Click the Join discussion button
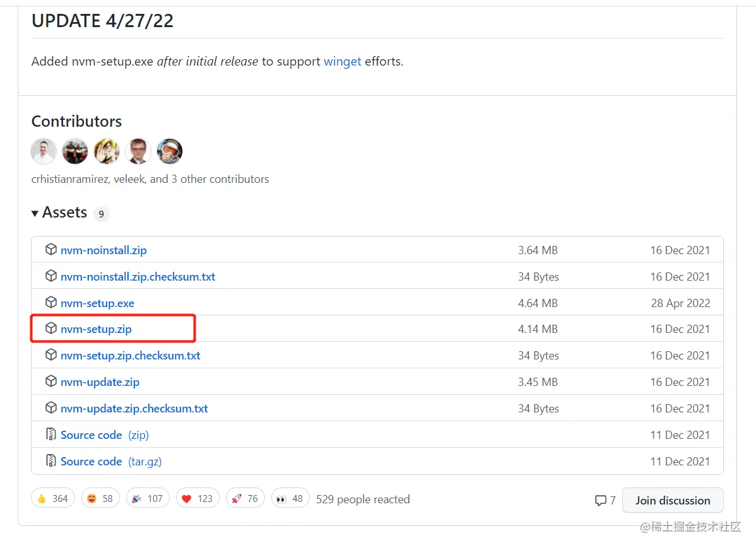Screen dimensions: 756x548 point(673,500)
